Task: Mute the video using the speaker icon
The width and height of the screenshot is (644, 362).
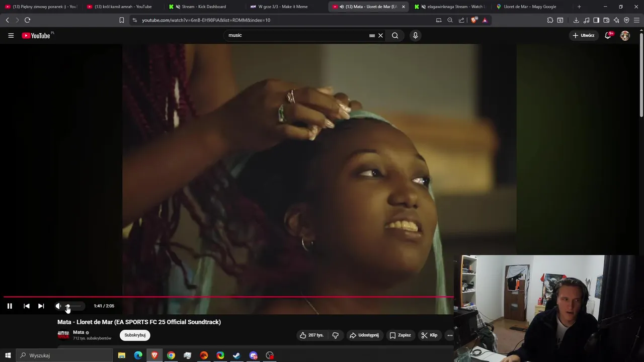Action: (58, 306)
